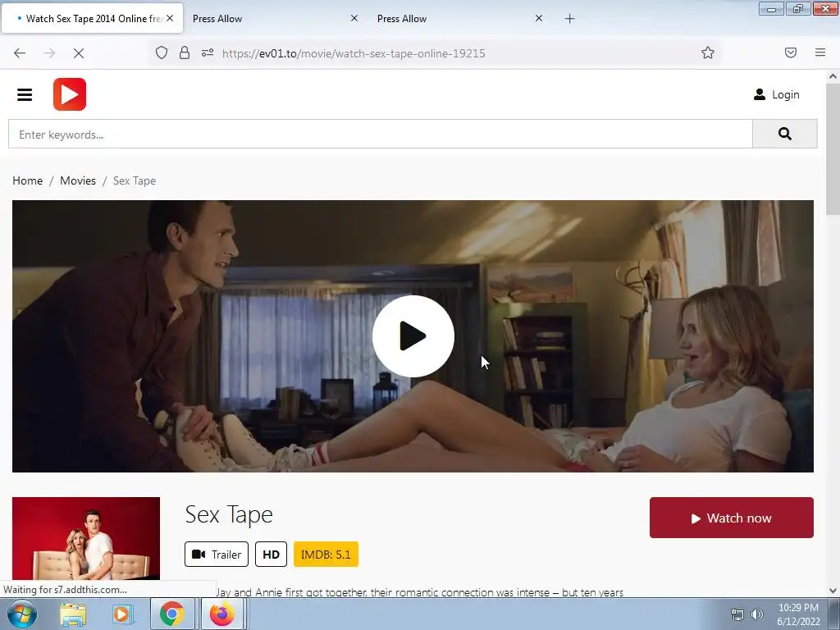Image resolution: width=840 pixels, height=630 pixels.
Task: Open the tracking protection shield icon
Action: 162,52
